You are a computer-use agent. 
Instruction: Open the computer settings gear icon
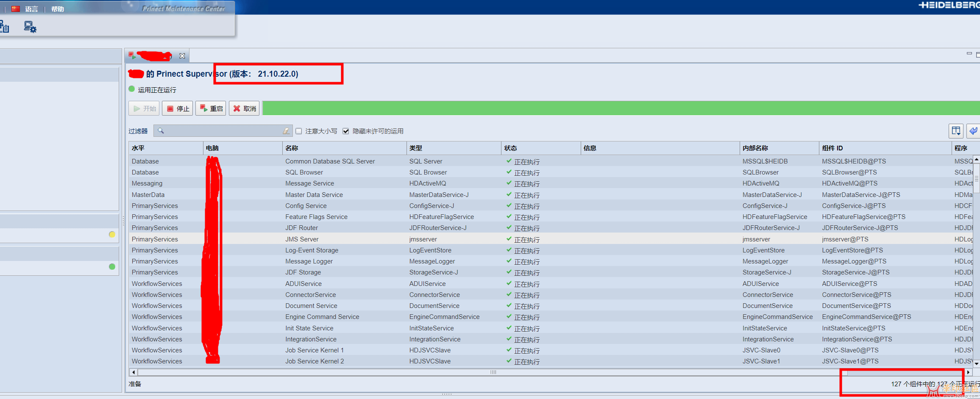tap(30, 27)
